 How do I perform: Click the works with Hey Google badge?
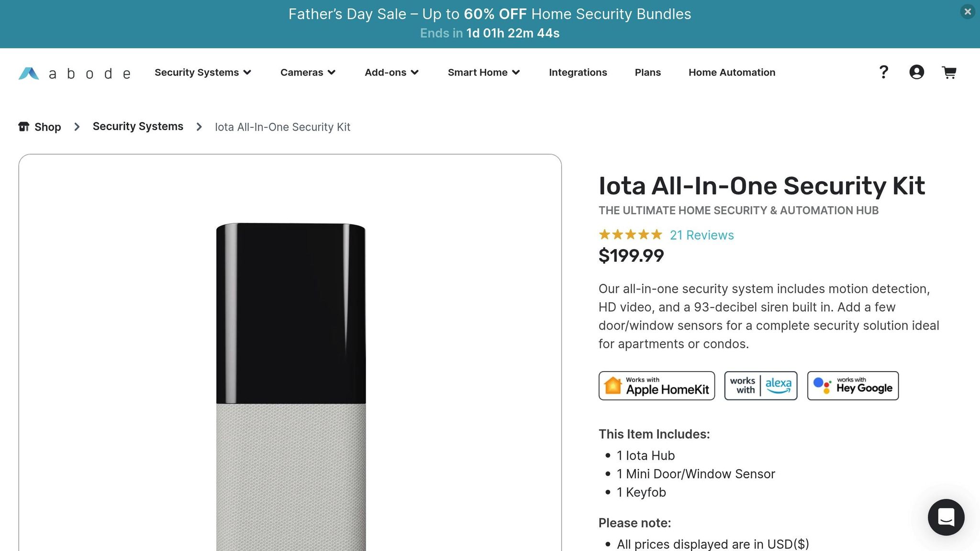pyautogui.click(x=853, y=386)
